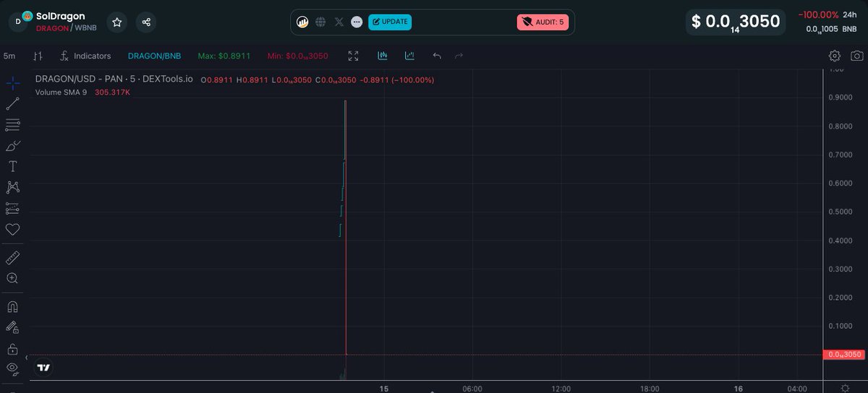Toggle the magnet snapping mode
868x393 pixels.
click(x=12, y=307)
